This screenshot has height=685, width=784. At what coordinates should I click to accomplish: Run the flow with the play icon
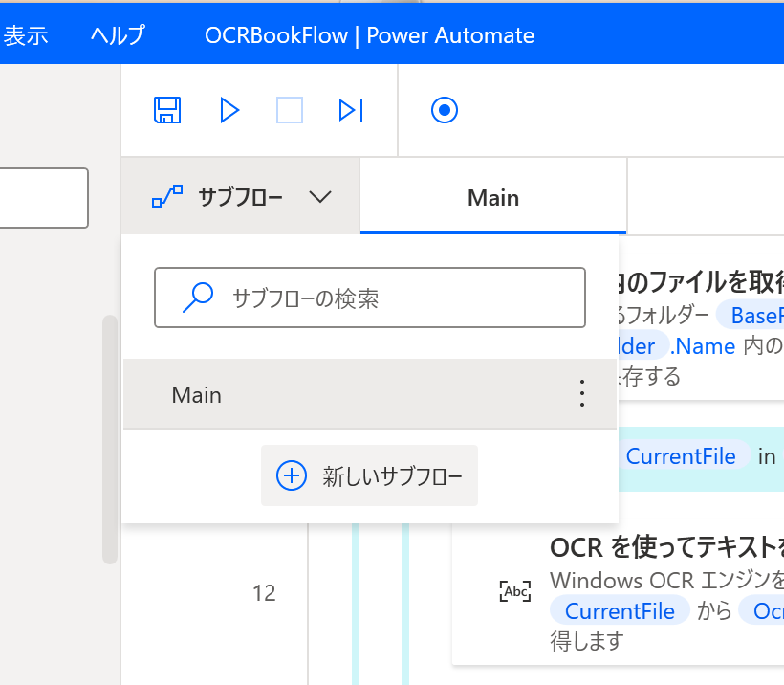[x=229, y=110]
